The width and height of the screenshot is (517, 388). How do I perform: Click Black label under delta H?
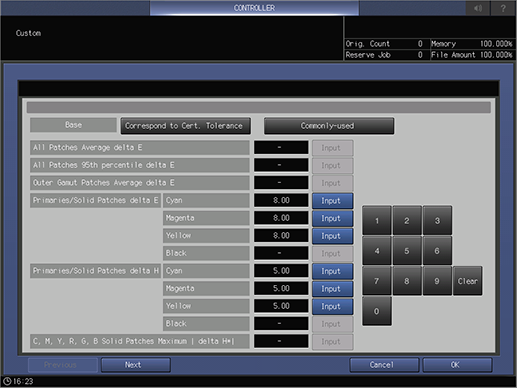[x=206, y=324]
